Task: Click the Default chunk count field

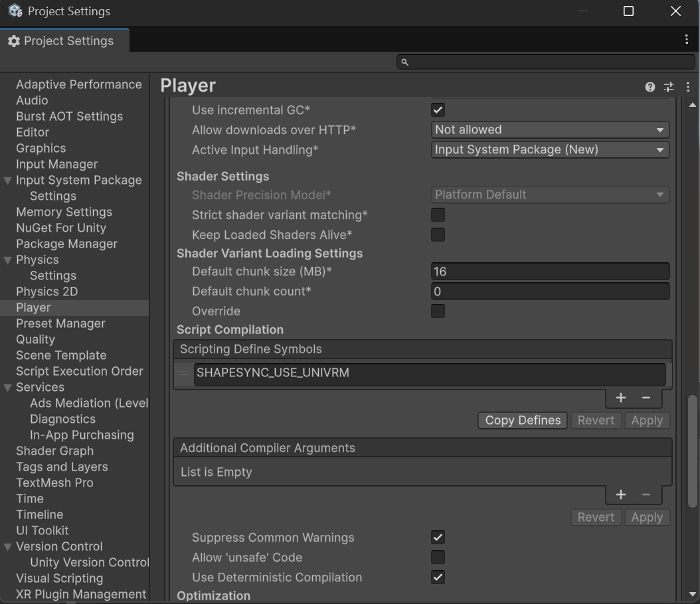Action: pos(550,291)
